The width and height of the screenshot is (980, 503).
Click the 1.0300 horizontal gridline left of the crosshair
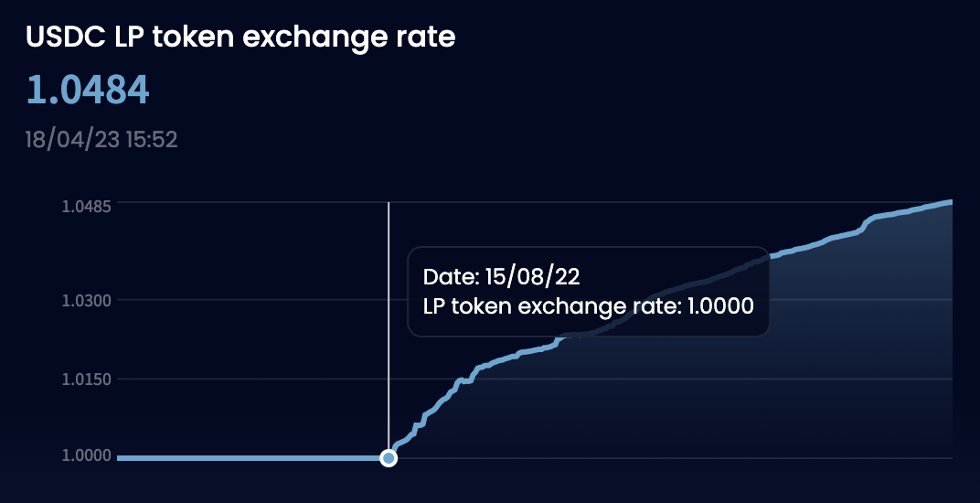click(256, 300)
